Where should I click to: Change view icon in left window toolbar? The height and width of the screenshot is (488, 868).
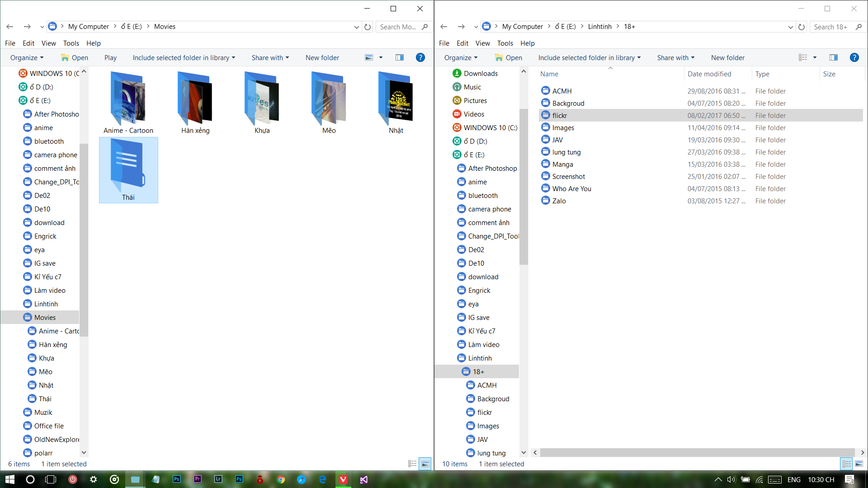tap(369, 57)
